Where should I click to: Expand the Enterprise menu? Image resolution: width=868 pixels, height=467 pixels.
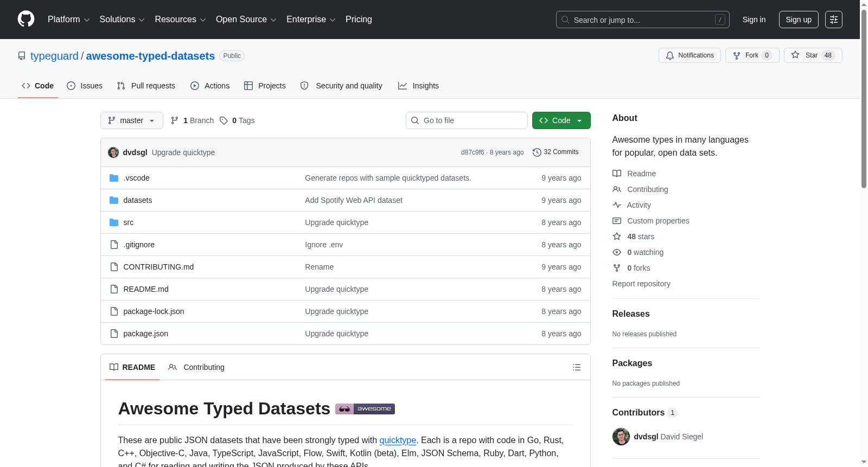[x=311, y=20]
